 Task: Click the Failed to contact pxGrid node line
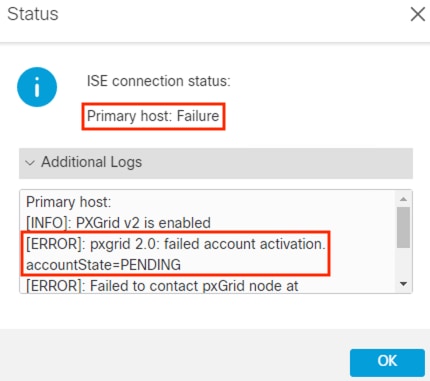162,286
